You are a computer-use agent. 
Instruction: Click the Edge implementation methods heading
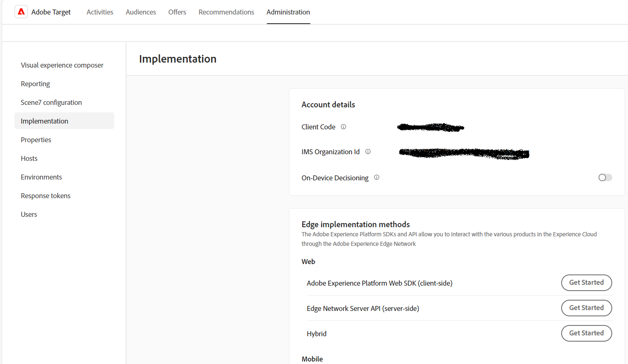356,224
